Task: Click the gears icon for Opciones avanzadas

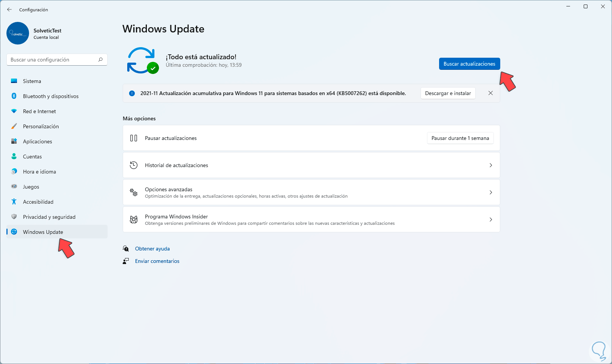Action: (134, 192)
